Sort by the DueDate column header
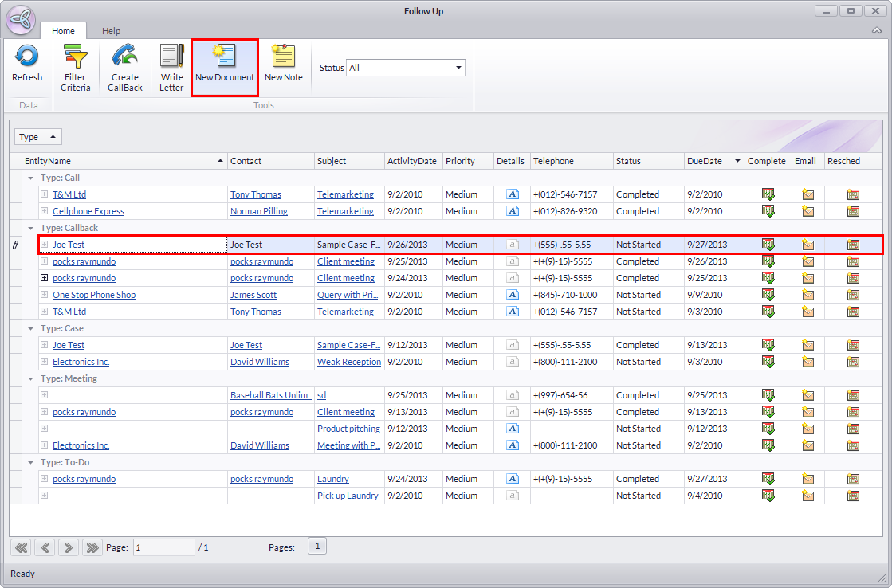Image resolution: width=892 pixels, height=588 pixels. click(x=708, y=161)
